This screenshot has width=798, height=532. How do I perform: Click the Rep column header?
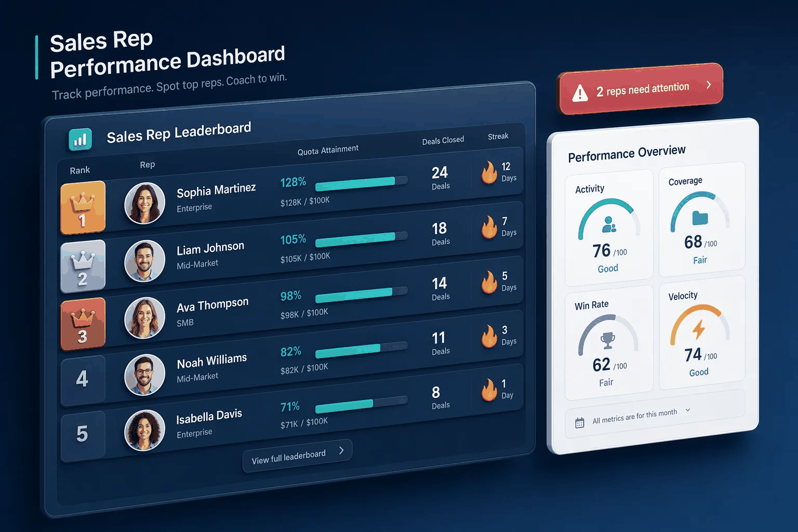coord(148,165)
